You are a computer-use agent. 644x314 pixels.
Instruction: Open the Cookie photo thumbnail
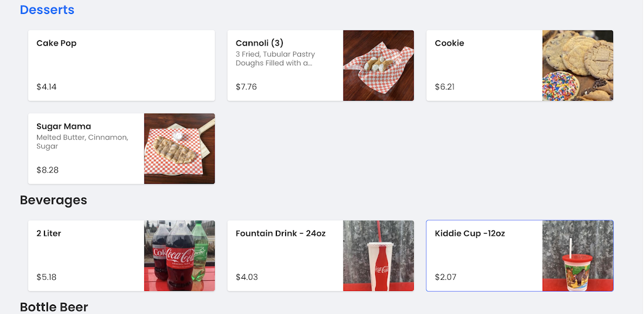[577, 65]
